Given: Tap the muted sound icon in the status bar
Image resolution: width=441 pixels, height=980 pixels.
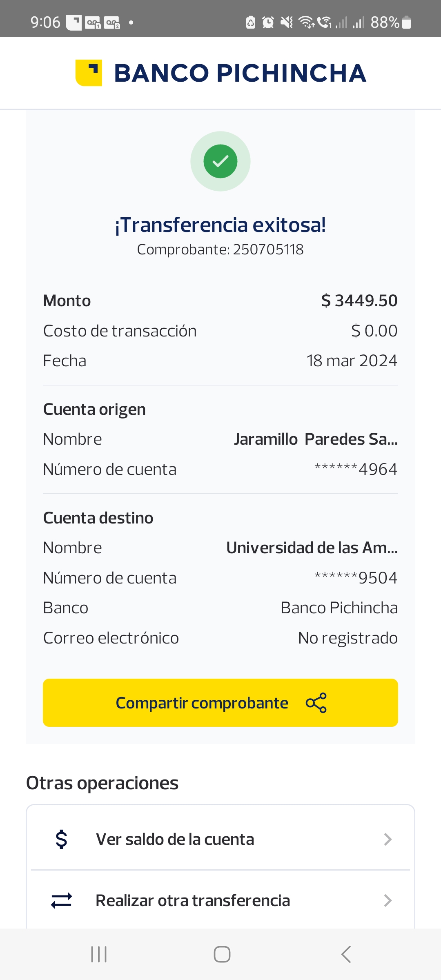Looking at the screenshot, I should (x=287, y=22).
